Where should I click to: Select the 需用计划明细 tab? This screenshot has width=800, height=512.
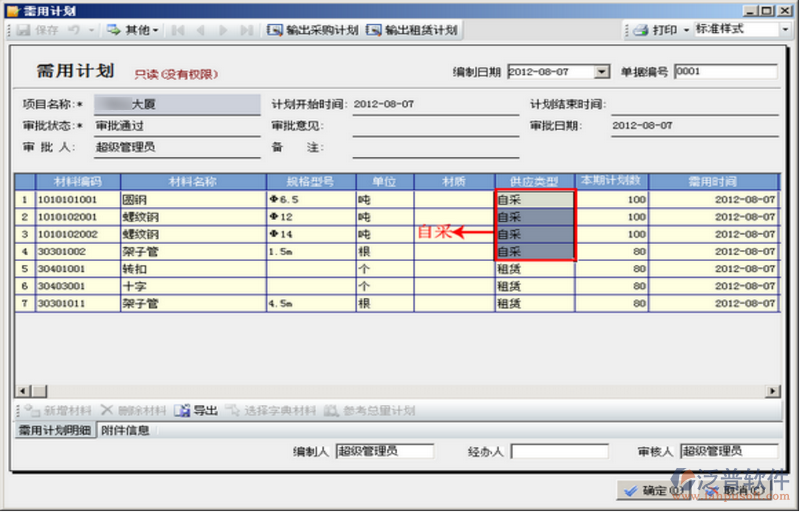(56, 430)
